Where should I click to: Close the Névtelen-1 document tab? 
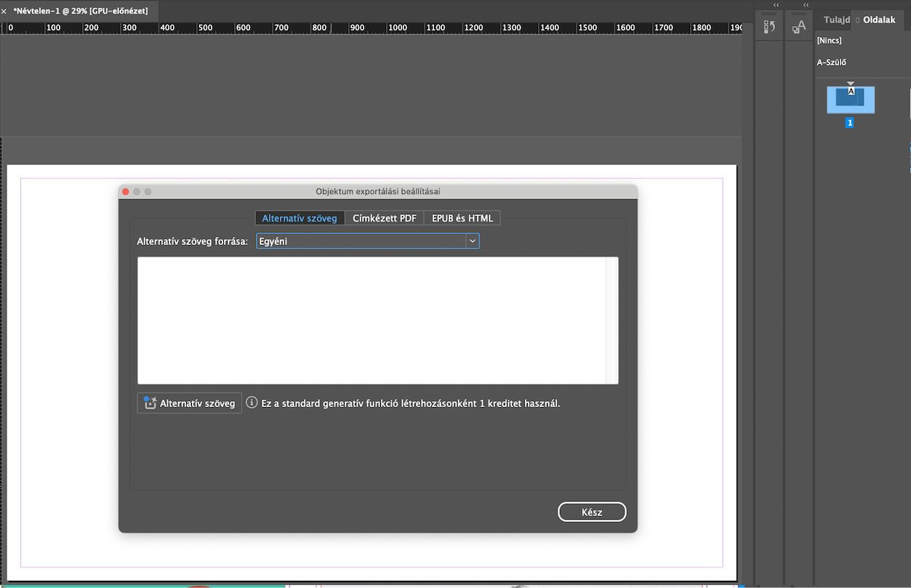click(4, 12)
